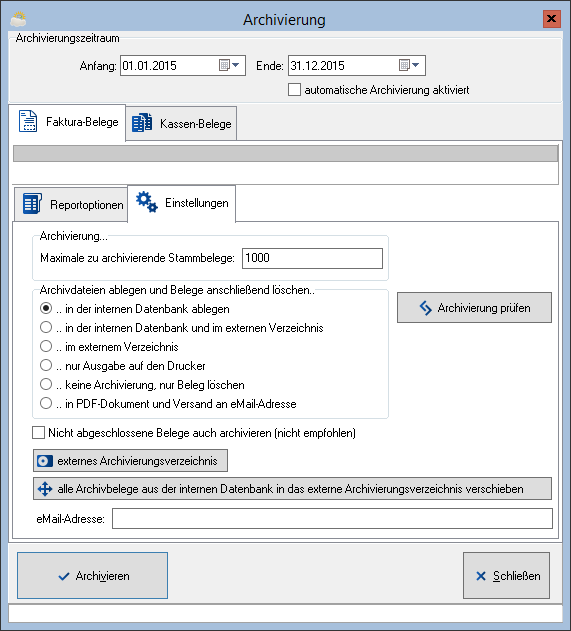Click the Archivierung window title text
571x631 pixels.
pyautogui.click(x=284, y=20)
